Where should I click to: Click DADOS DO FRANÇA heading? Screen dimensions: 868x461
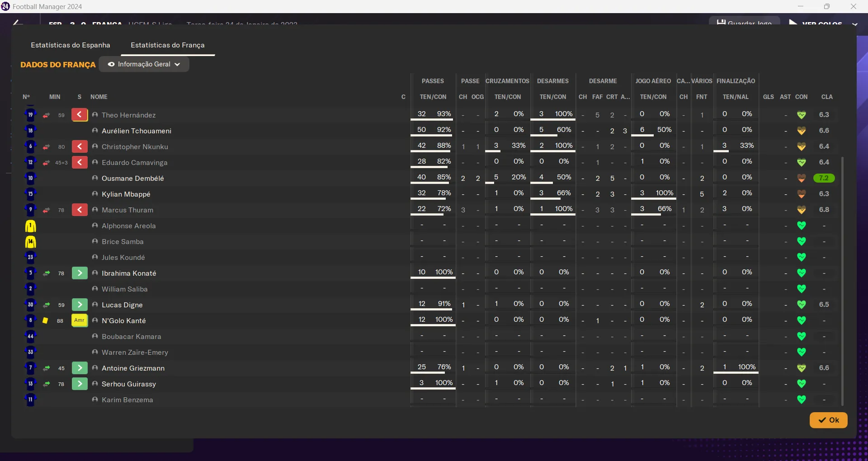click(58, 65)
